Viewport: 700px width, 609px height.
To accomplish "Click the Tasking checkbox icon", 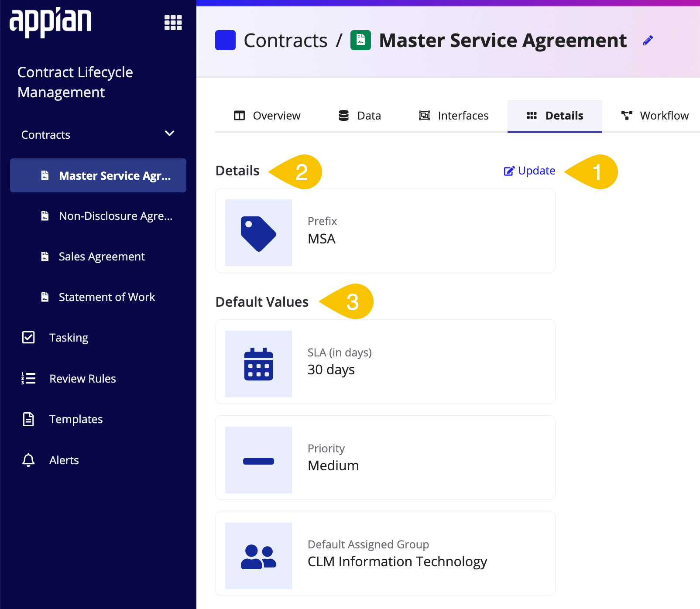I will [x=28, y=337].
